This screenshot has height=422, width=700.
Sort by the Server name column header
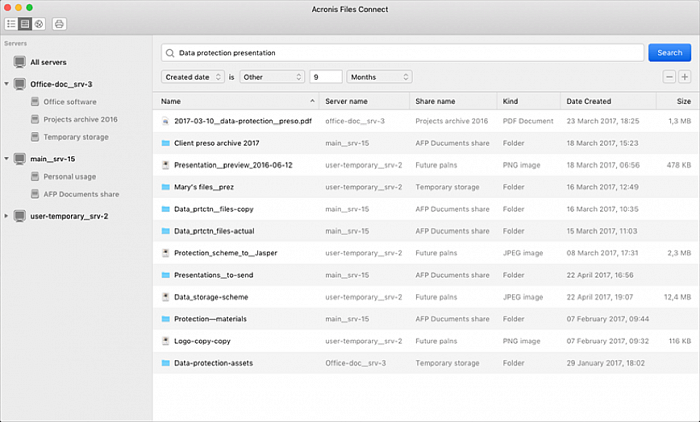pos(364,101)
